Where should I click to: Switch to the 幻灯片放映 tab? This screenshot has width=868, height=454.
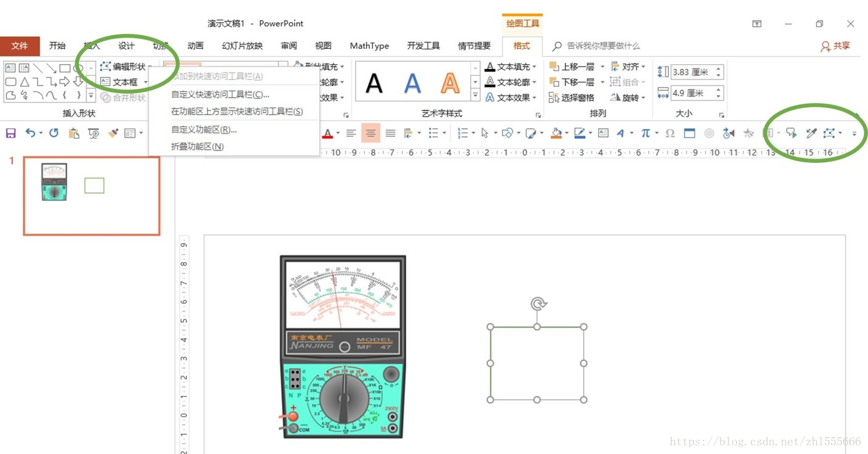pos(242,46)
